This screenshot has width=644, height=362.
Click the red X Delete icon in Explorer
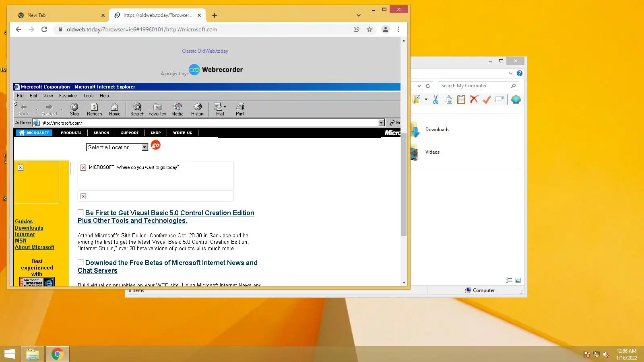[474, 99]
